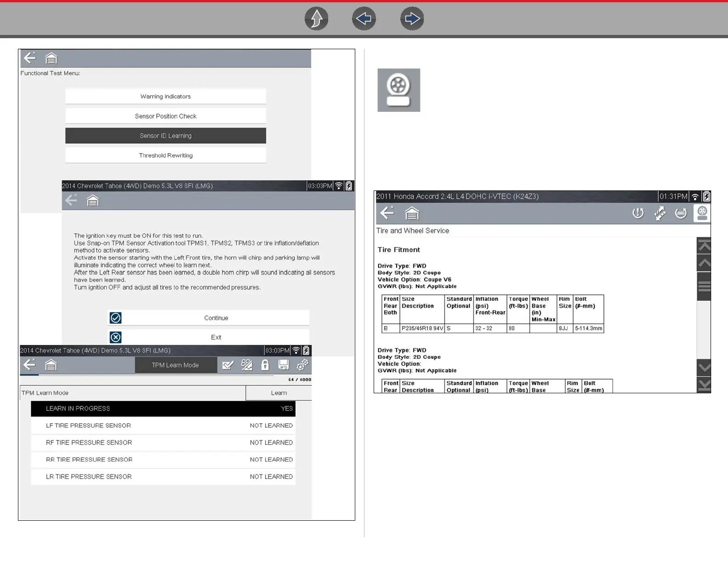The height and width of the screenshot is (563, 728).
Task: Open the repair tools icon in Honda toolbar
Action: pos(660,213)
